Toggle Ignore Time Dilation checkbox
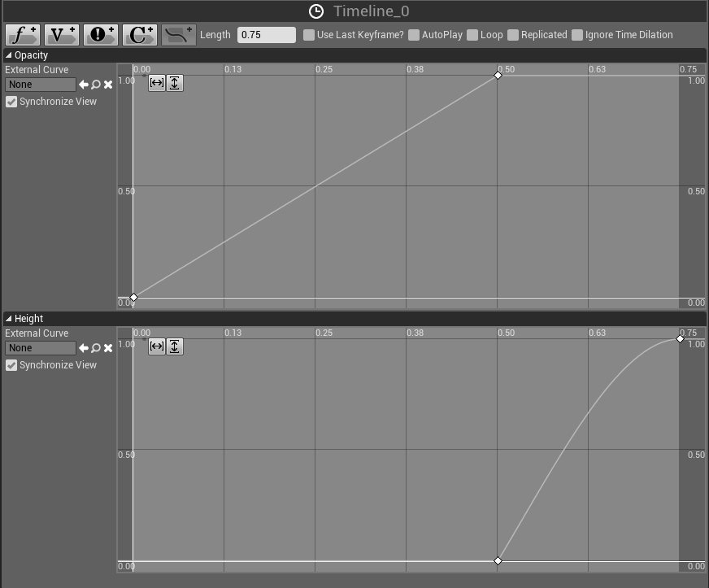The image size is (709, 588). (x=577, y=35)
